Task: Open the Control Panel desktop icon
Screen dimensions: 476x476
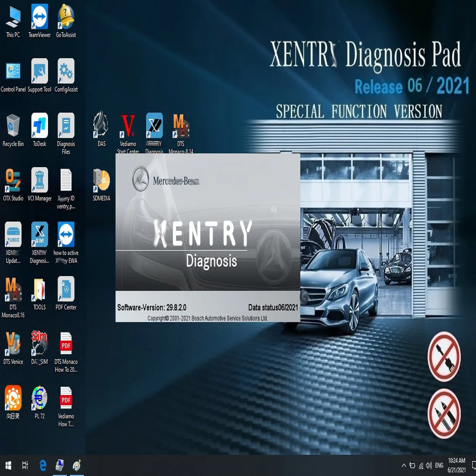Action: coord(13,77)
